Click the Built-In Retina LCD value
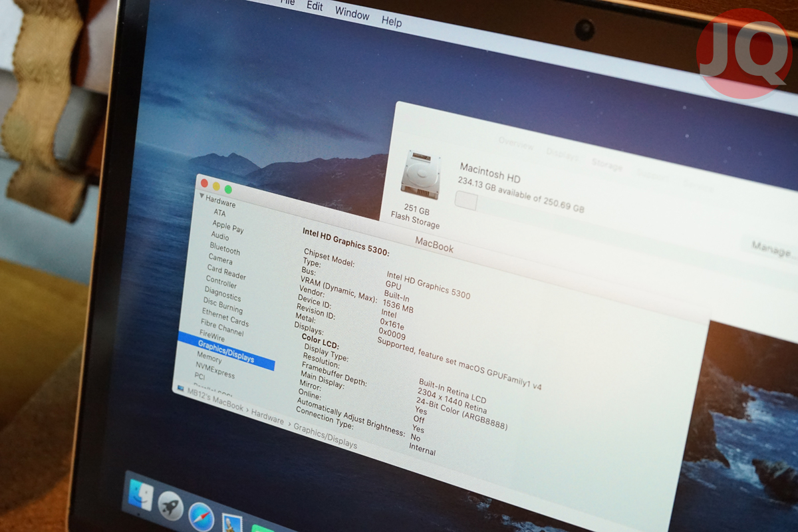This screenshot has height=532, width=798. pos(452,392)
